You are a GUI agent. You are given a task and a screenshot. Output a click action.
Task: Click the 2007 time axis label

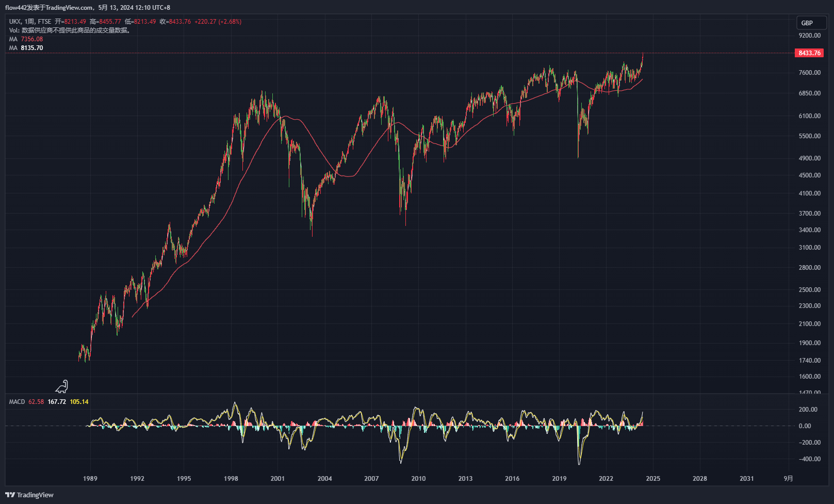pyautogui.click(x=371, y=479)
